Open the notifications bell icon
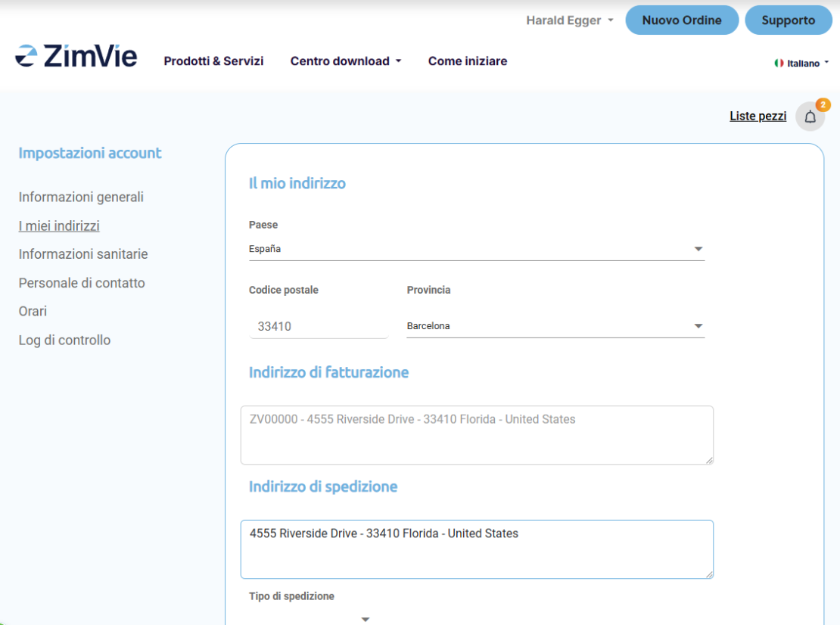 (x=810, y=117)
